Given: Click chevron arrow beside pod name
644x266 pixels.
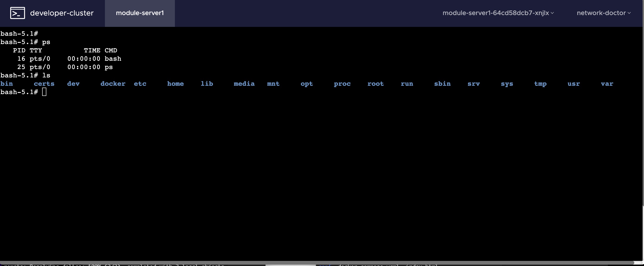Looking at the screenshot, I should (552, 13).
